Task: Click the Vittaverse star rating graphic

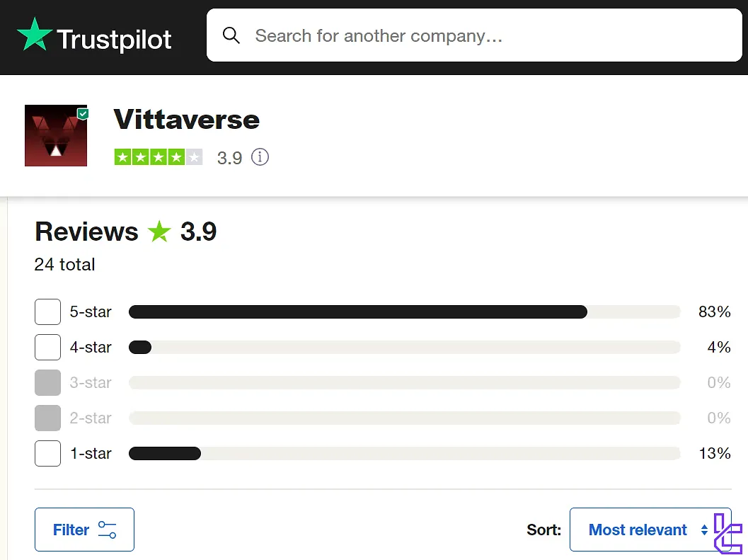Action: pos(159,157)
